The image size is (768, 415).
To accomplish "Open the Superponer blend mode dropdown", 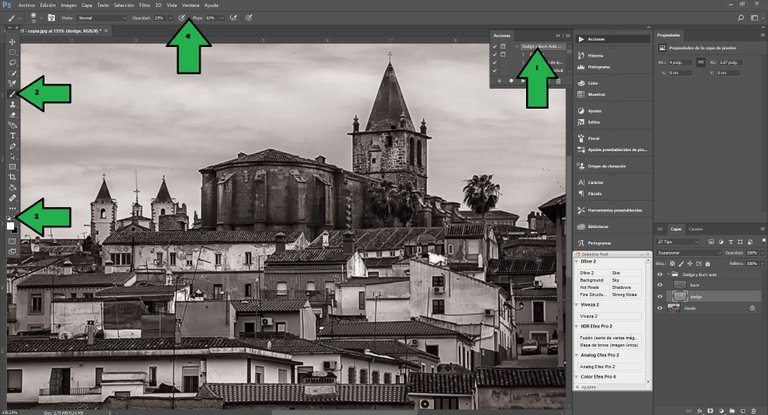I will click(689, 253).
